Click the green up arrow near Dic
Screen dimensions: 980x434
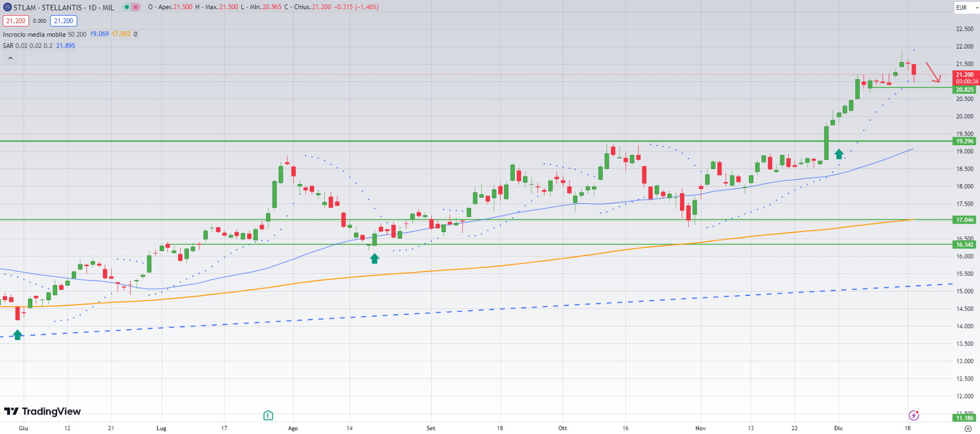[x=839, y=154]
